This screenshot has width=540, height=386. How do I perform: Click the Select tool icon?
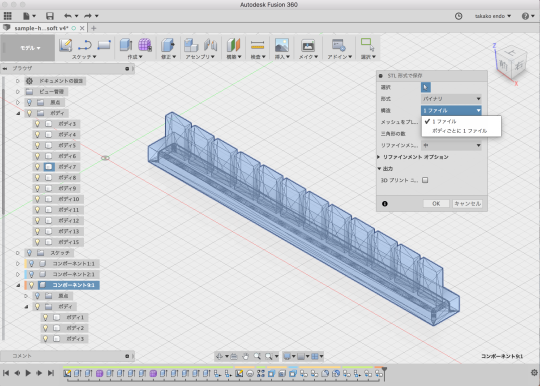[367, 44]
